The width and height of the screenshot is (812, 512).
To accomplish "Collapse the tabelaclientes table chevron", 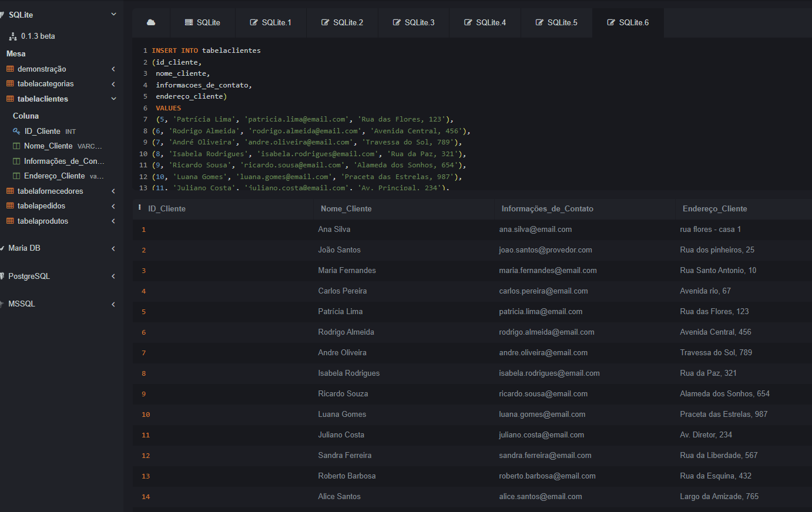I will (113, 99).
